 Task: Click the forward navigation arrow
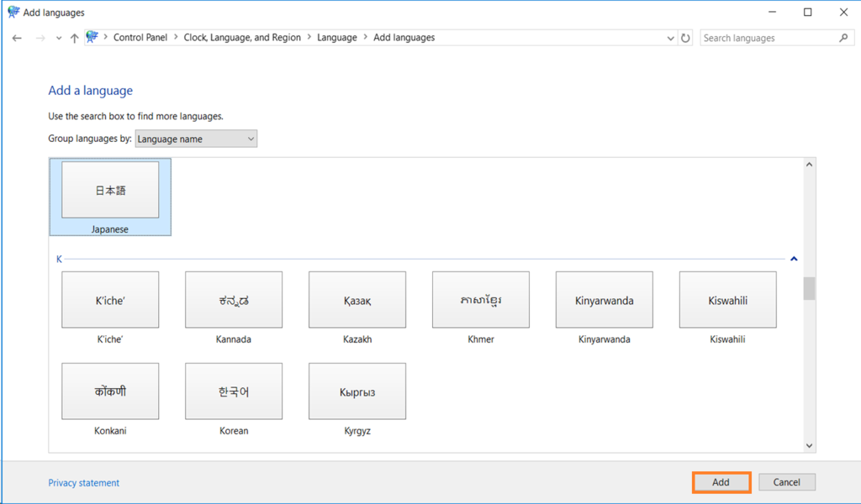click(x=40, y=38)
